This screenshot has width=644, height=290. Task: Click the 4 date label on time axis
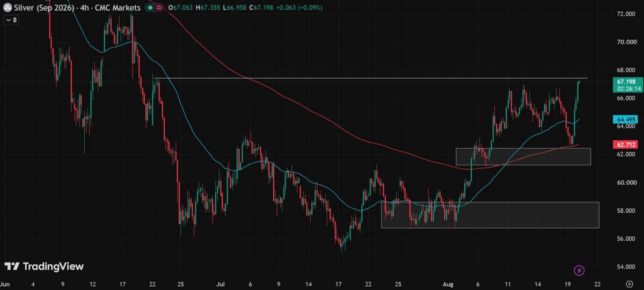point(33,283)
